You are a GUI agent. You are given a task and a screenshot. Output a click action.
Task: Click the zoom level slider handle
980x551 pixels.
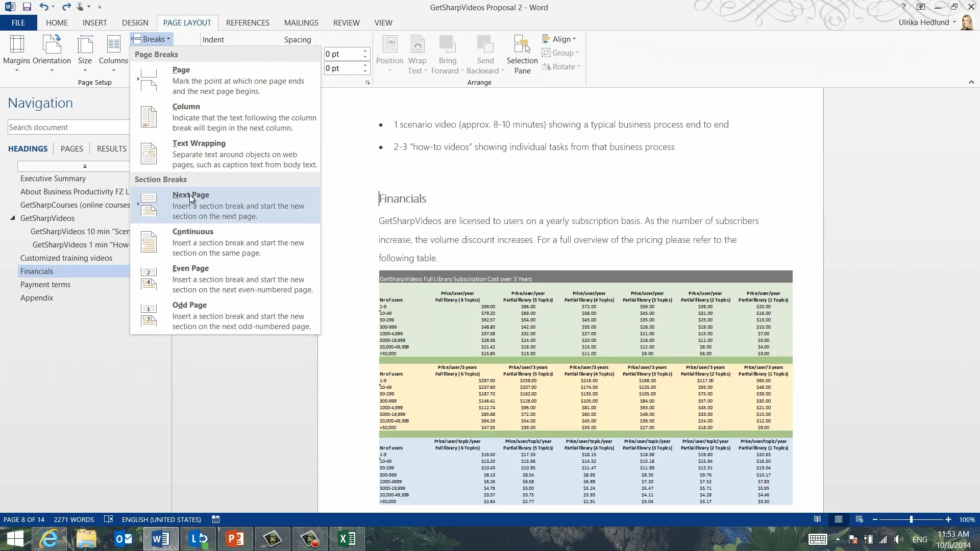pos(911,519)
